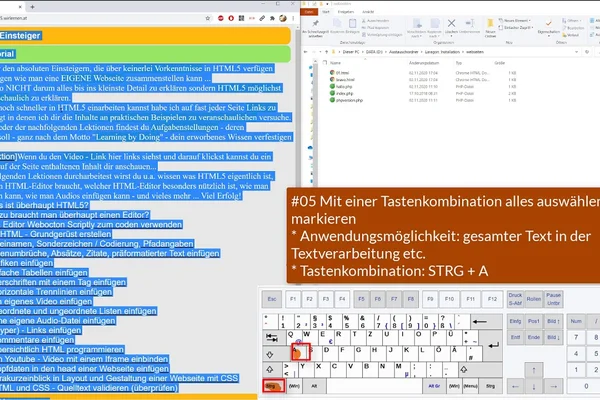Open Eigenschaften with the checkmark icon

pyautogui.click(x=548, y=27)
